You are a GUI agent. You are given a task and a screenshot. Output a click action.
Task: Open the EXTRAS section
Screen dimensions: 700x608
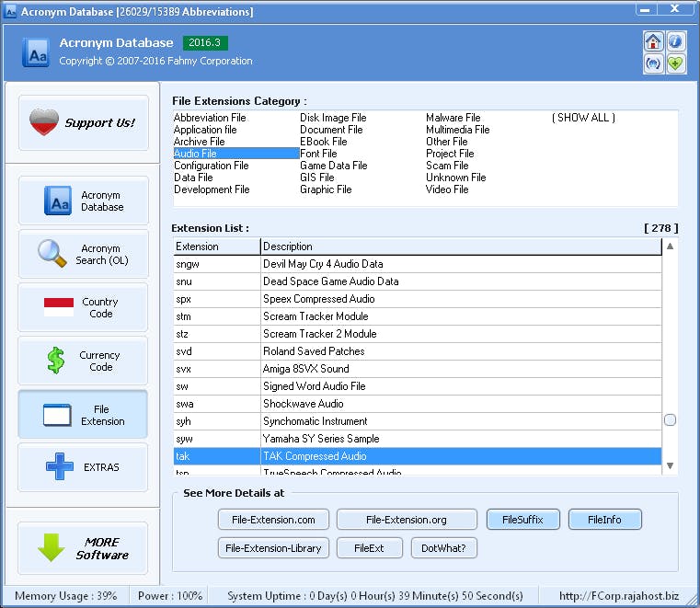coord(84,467)
